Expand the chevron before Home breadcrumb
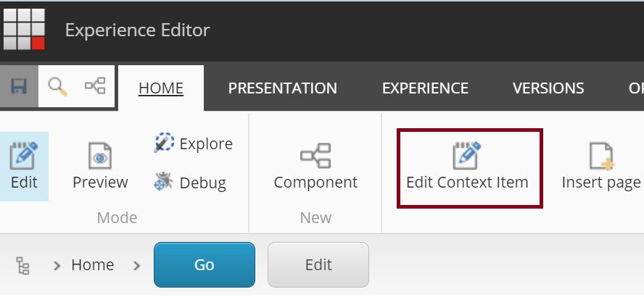Screen dimensions: 644x297 [57, 265]
